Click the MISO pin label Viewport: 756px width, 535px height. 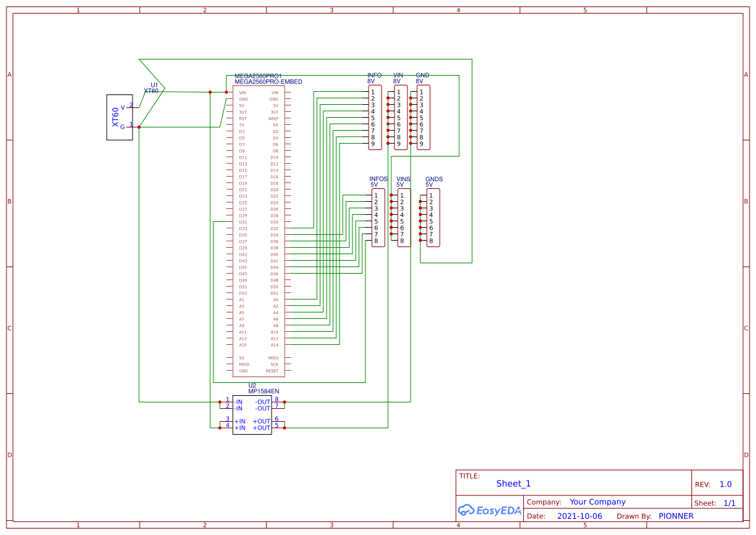point(274,358)
